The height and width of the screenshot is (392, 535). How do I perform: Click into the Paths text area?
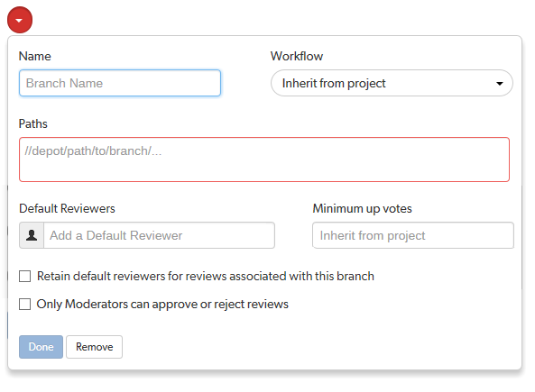point(264,160)
